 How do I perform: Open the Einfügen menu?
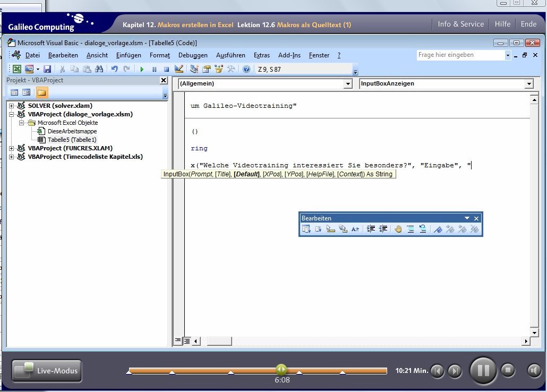click(129, 55)
